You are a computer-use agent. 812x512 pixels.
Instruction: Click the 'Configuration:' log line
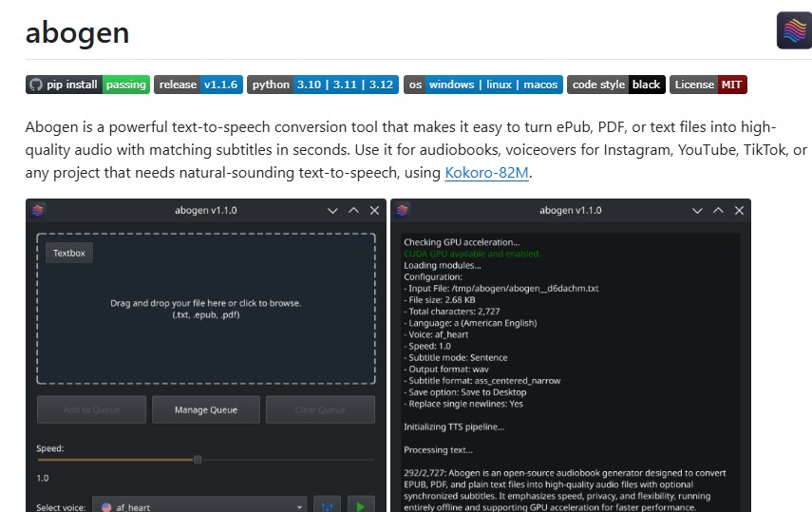click(x=433, y=276)
